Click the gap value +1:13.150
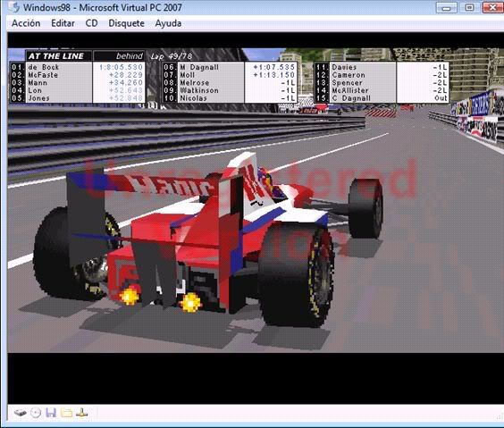 point(274,75)
